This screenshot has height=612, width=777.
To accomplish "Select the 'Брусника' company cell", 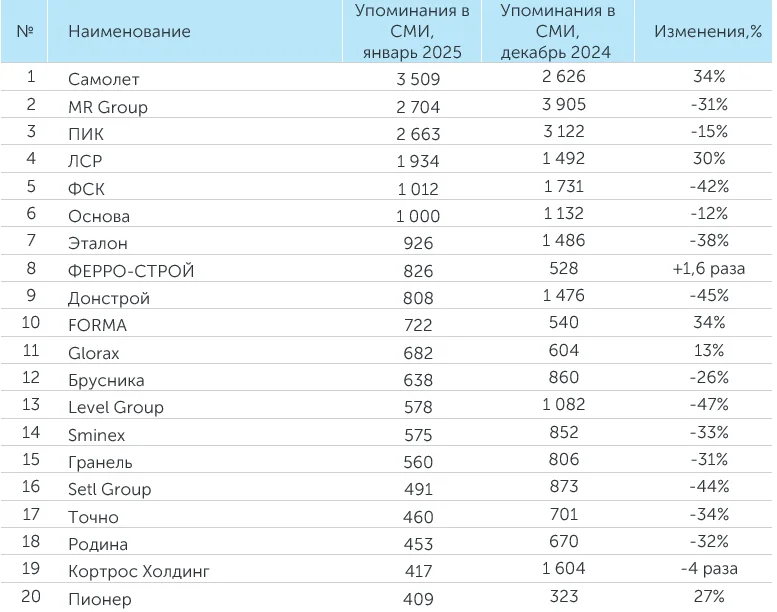I will click(106, 380).
